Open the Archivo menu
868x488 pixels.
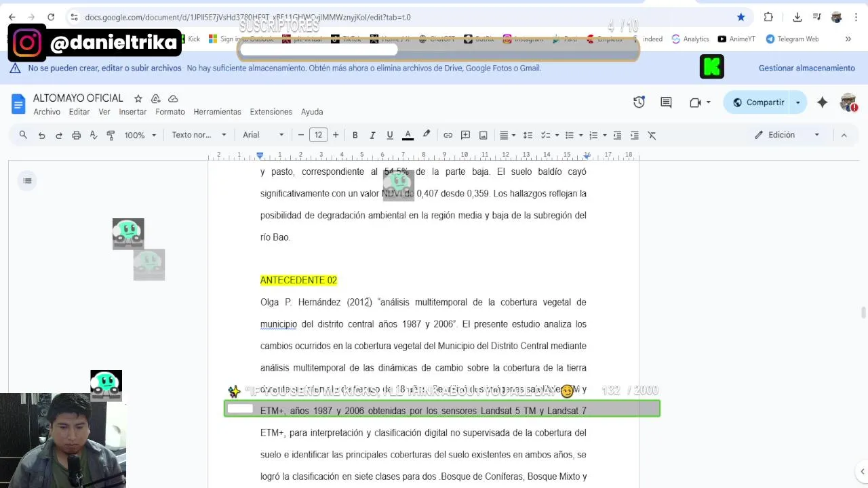coord(47,112)
